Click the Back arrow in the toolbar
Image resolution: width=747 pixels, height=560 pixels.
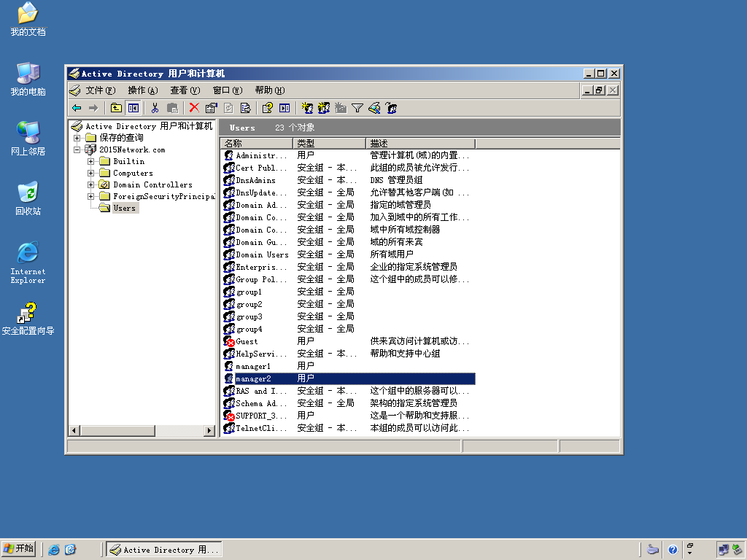tap(77, 108)
